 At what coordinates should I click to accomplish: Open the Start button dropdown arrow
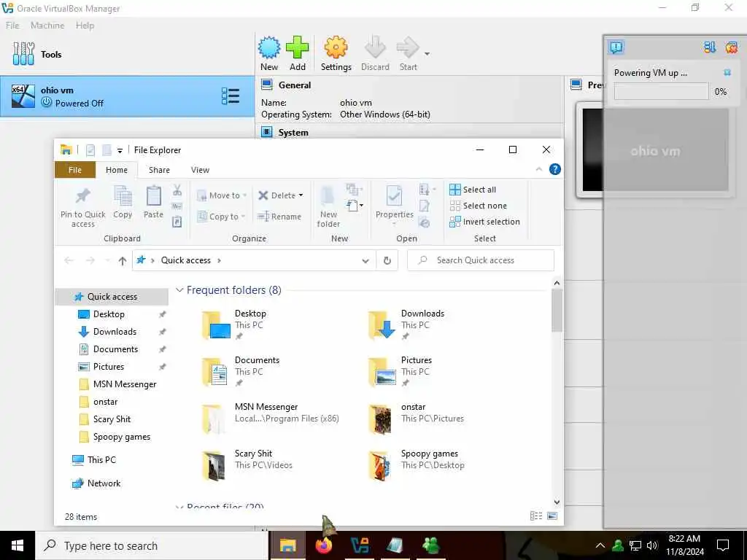(x=427, y=54)
